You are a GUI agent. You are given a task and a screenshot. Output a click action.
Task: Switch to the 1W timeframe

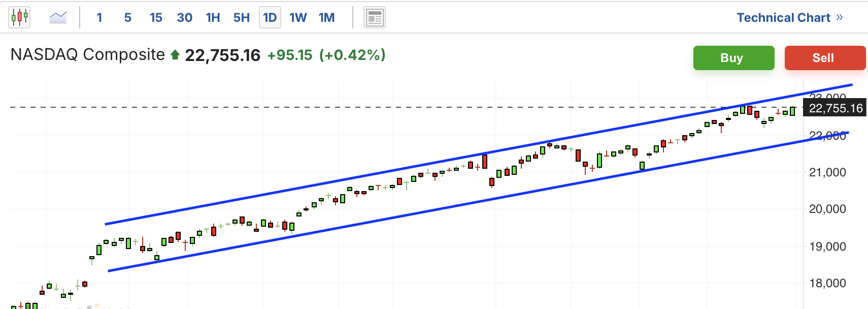pyautogui.click(x=298, y=18)
